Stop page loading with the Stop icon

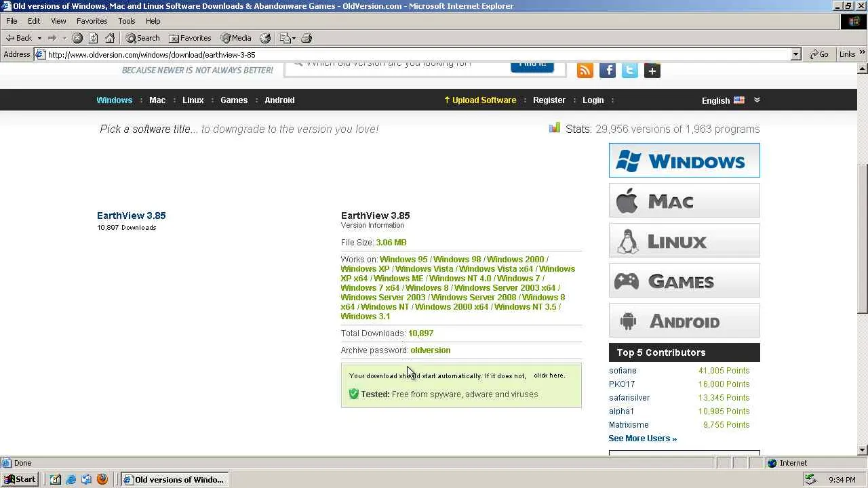77,38
